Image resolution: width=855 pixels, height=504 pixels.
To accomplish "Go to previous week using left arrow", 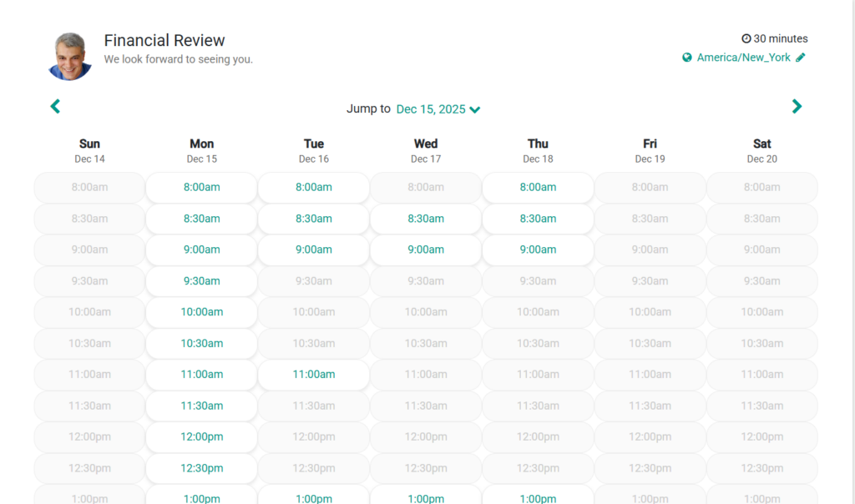I will (55, 107).
